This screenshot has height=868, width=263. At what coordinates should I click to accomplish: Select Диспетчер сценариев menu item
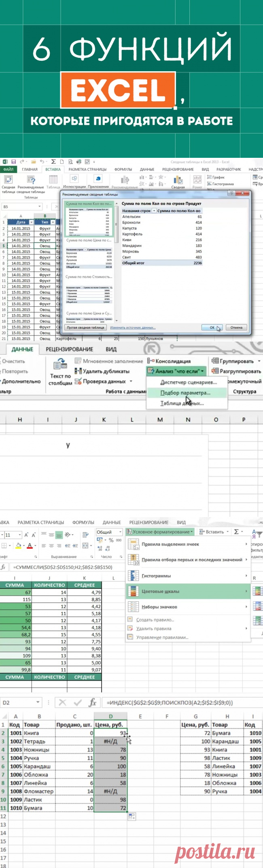(x=189, y=382)
